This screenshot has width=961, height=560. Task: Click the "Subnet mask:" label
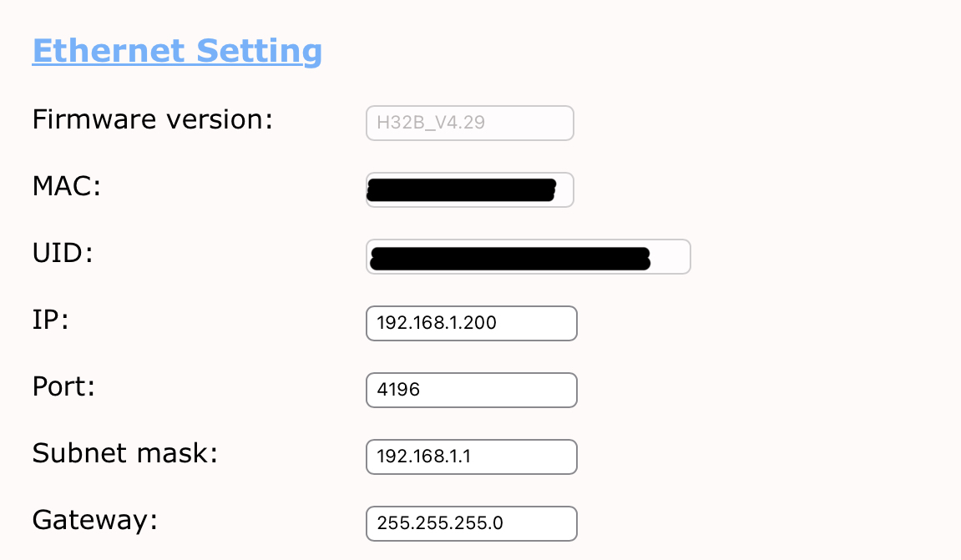click(x=124, y=454)
